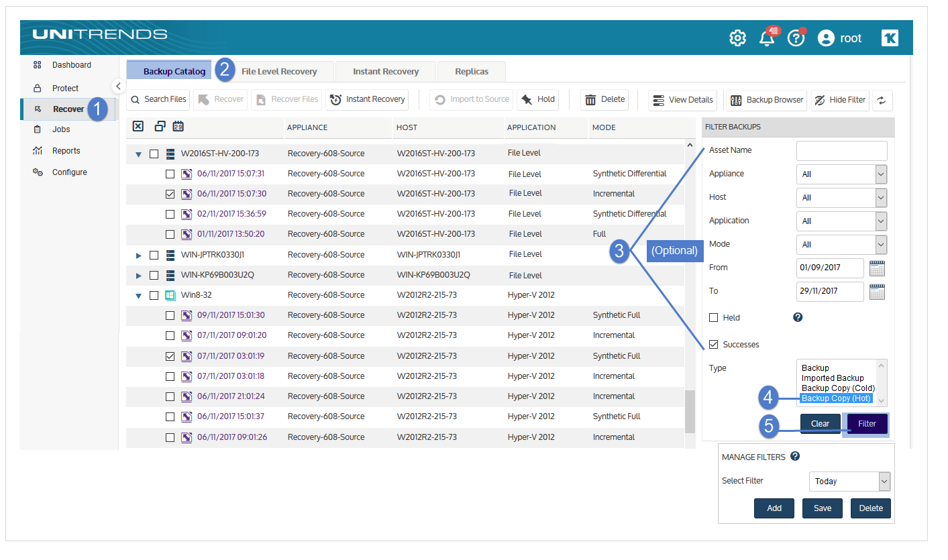The width and height of the screenshot is (948, 560).
Task: Click the Filter button
Action: click(867, 424)
